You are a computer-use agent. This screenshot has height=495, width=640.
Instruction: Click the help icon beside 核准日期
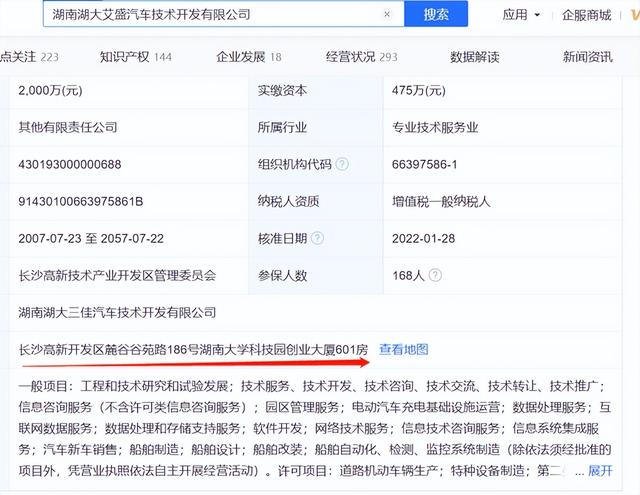tap(317, 238)
